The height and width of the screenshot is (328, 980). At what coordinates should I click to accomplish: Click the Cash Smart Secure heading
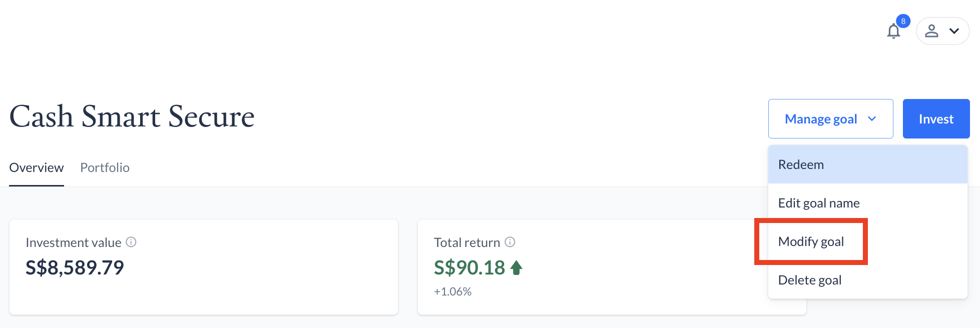pyautogui.click(x=132, y=116)
